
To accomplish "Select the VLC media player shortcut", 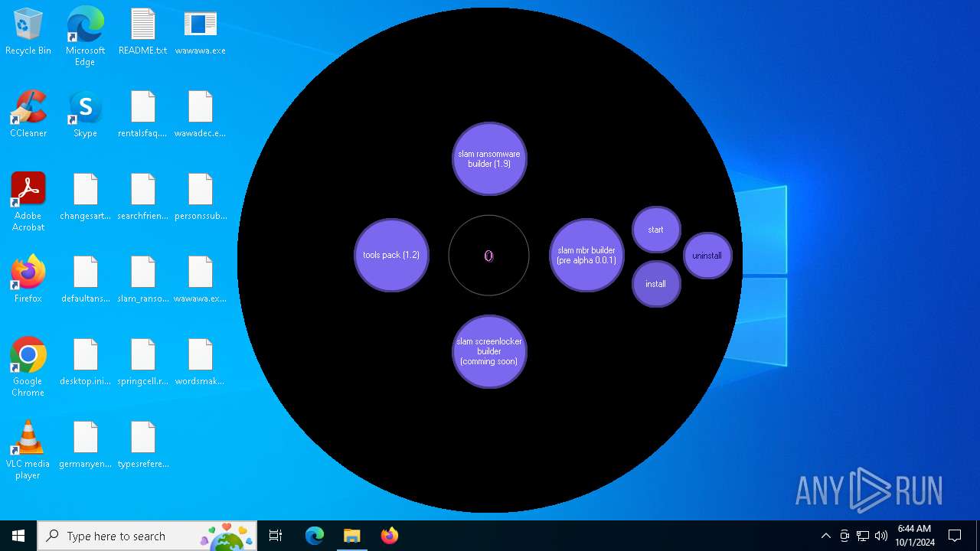I will click(28, 450).
